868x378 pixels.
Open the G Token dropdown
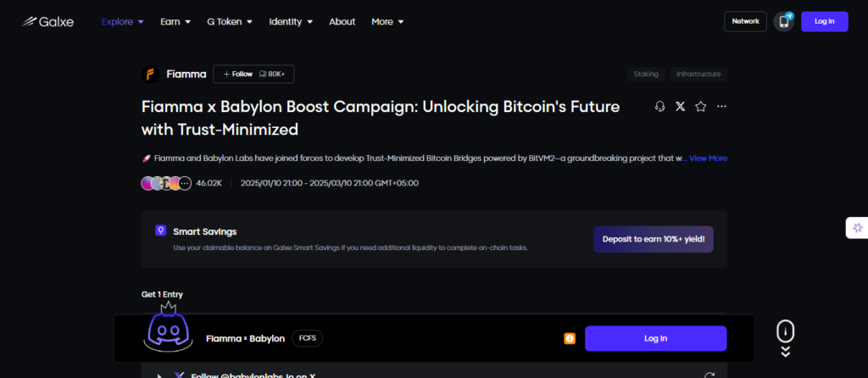pyautogui.click(x=229, y=21)
